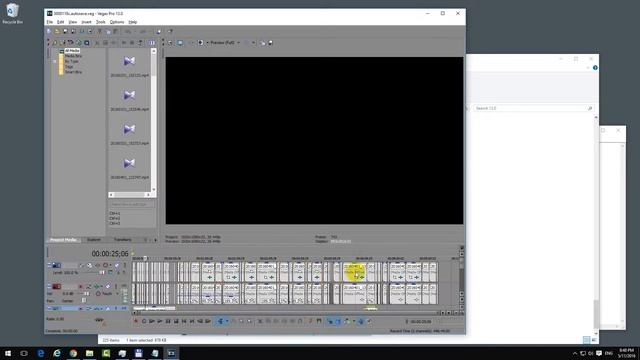Select the Zoom Edit tool

point(249,321)
